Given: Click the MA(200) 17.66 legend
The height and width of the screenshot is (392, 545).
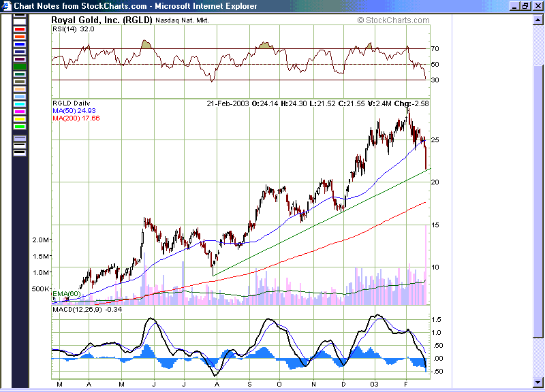Looking at the screenshot, I should click(x=76, y=118).
